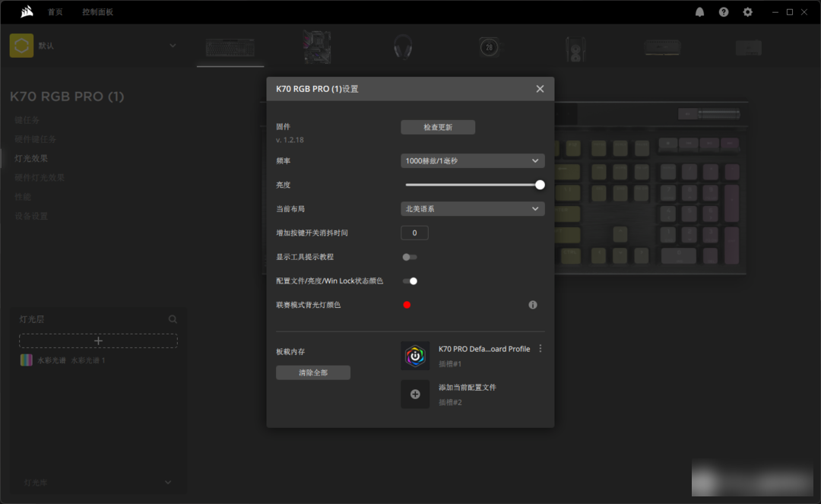
Task: Click the dashed add lighting layer button
Action: [x=98, y=341]
